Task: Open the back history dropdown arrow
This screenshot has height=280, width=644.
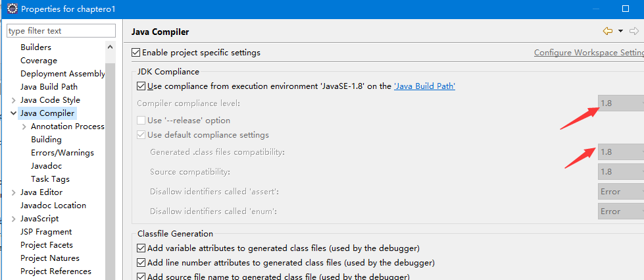Action: 620,31
